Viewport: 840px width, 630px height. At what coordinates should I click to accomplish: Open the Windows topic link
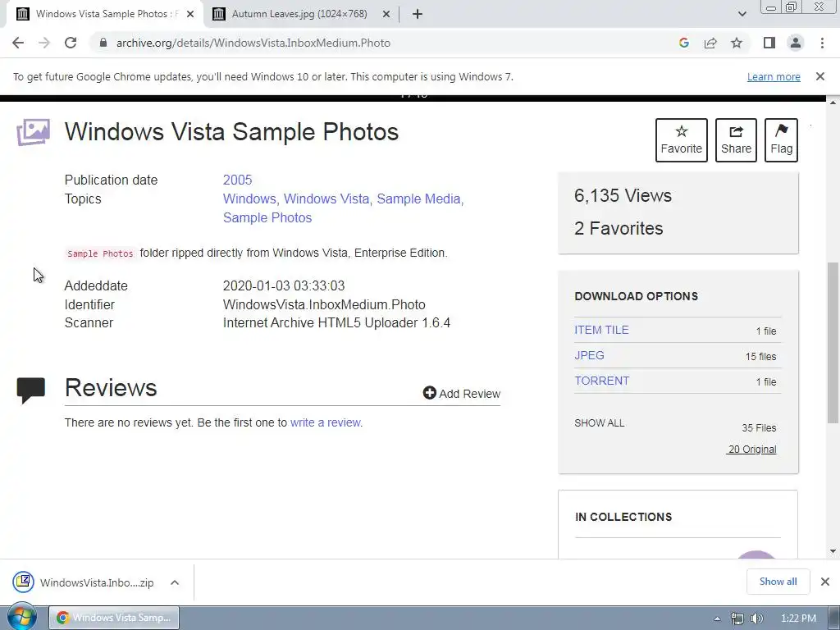click(249, 199)
